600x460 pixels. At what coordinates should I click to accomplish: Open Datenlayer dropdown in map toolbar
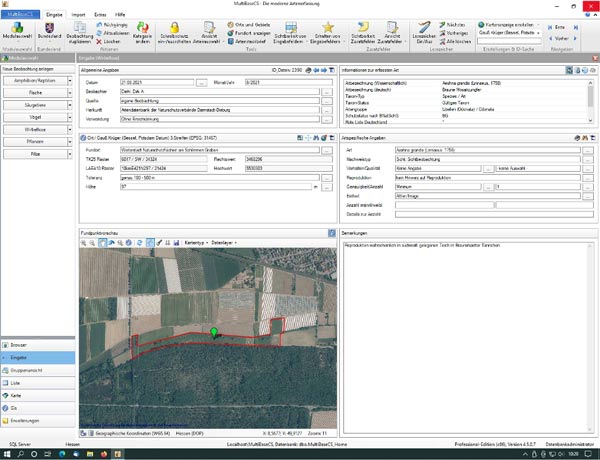pyautogui.click(x=224, y=243)
